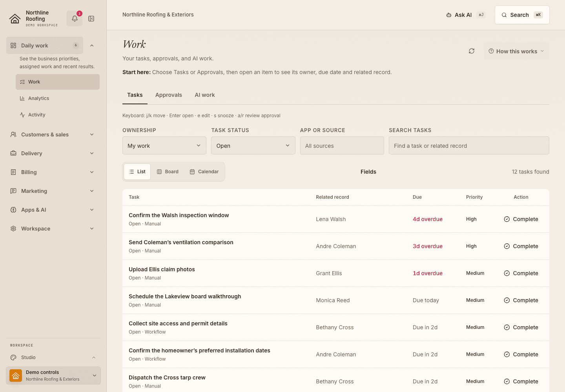565x392 pixels.
Task: Open the Ownership My work dropdown
Action: [x=164, y=145]
